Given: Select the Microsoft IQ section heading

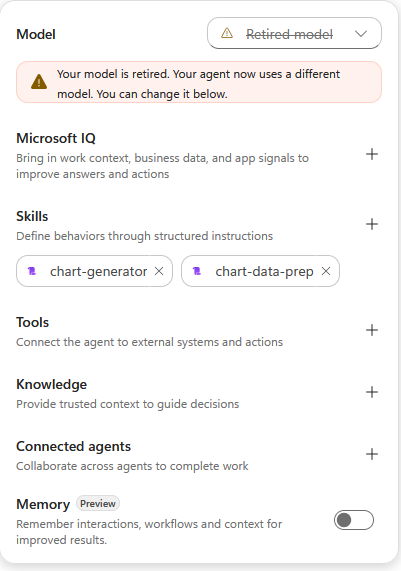Looking at the screenshot, I should pyautogui.click(x=56, y=138).
